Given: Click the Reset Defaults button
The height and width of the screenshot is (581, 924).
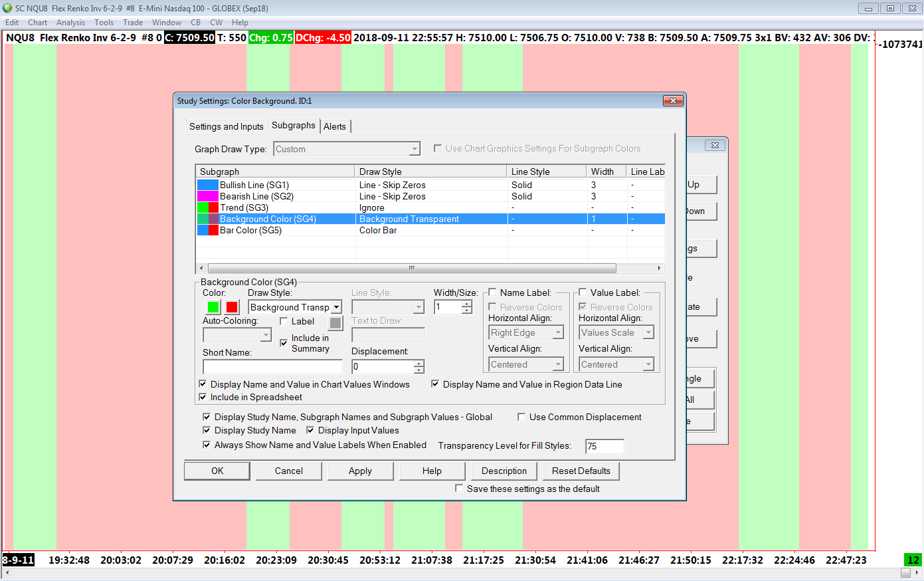Looking at the screenshot, I should pyautogui.click(x=581, y=471).
